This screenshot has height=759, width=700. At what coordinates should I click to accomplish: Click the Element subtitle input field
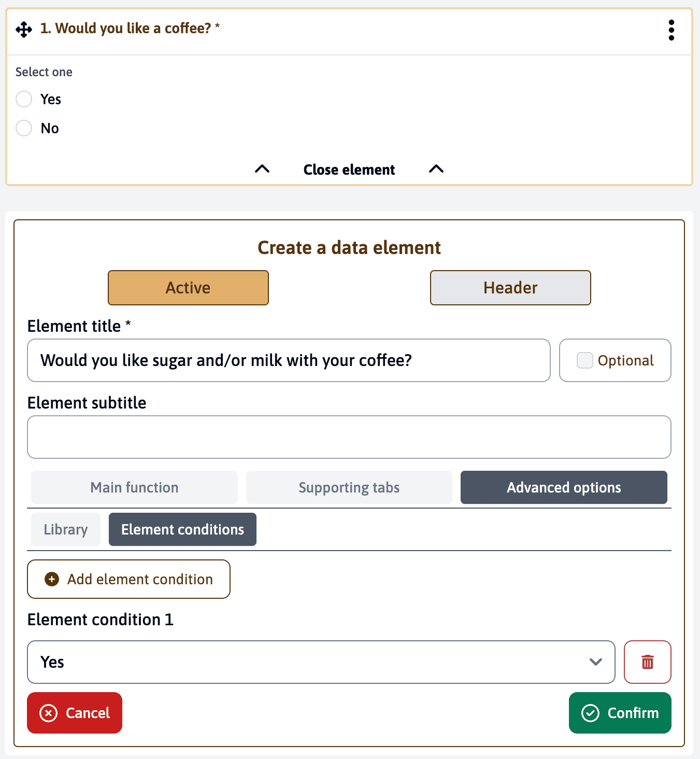pyautogui.click(x=349, y=437)
